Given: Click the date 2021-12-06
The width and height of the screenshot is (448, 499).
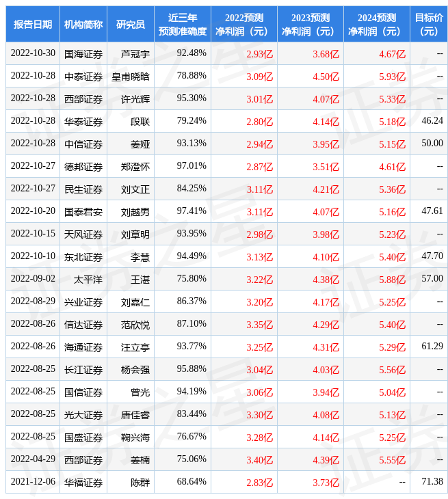Looking at the screenshot, I should tap(33, 483).
